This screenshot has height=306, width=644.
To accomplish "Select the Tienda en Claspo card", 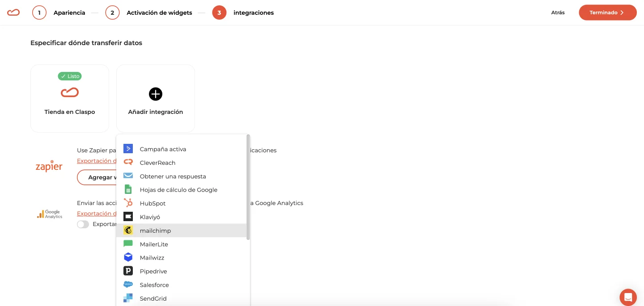I will (x=70, y=98).
